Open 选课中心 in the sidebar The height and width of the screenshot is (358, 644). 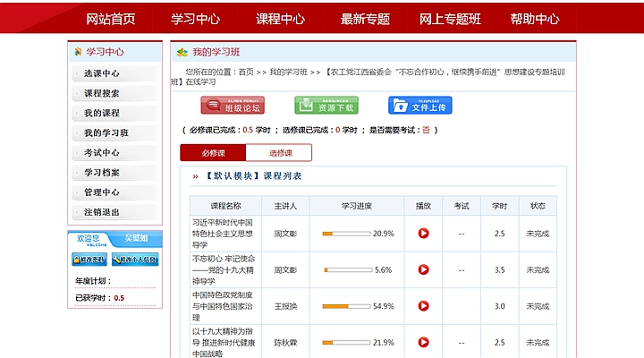click(x=102, y=73)
